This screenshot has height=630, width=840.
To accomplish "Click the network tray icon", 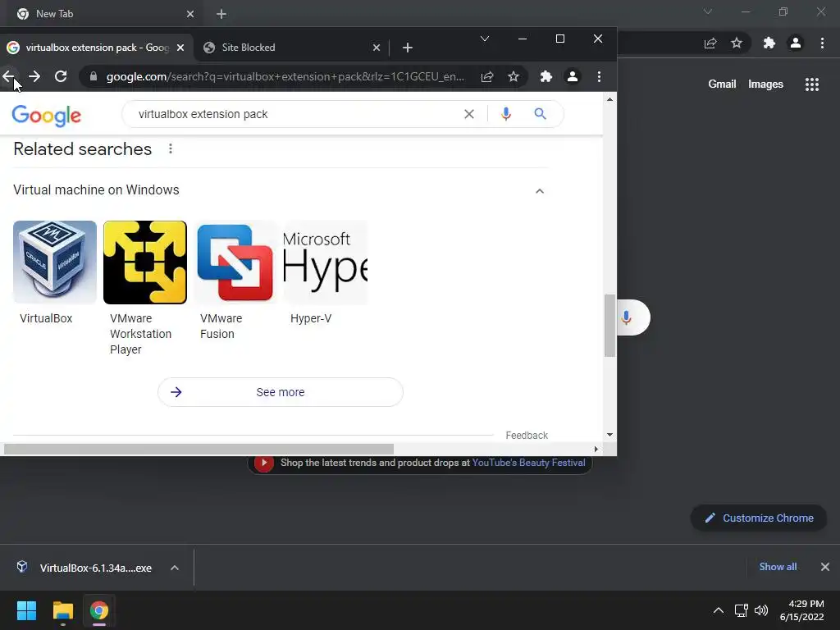I will click(741, 610).
